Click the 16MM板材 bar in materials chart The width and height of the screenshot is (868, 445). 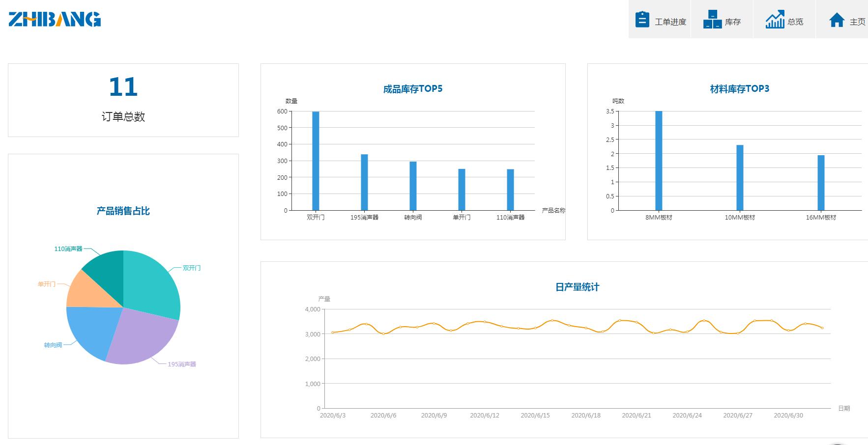[x=821, y=183]
